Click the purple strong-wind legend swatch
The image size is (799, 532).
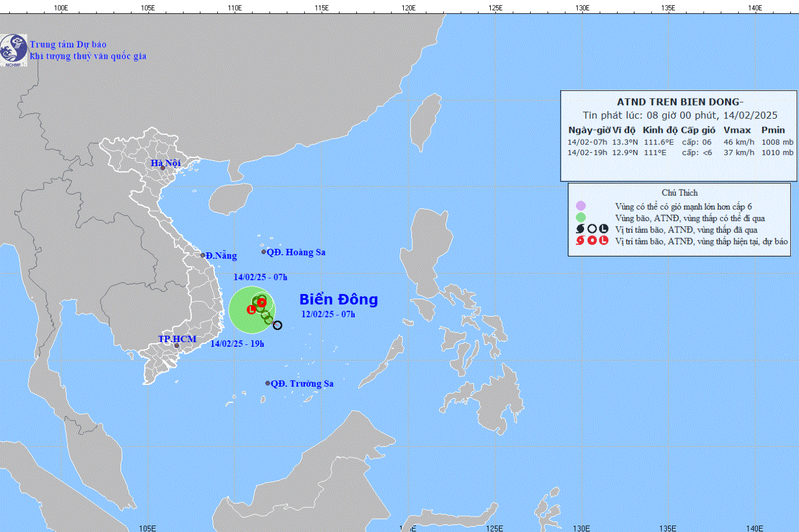coord(581,206)
